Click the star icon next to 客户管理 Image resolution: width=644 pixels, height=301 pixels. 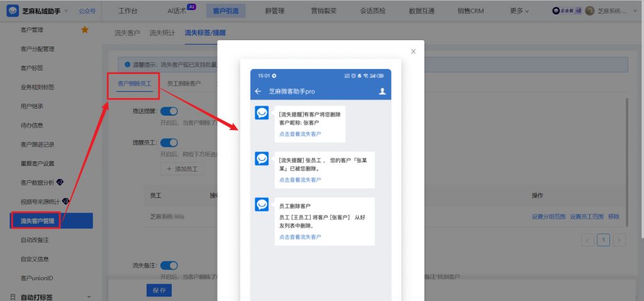click(x=85, y=30)
